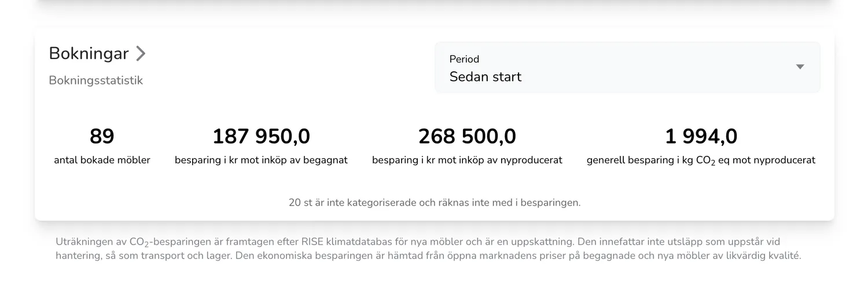Click the 'Period' field label
Viewport: 868px width, 288px height.
click(464, 59)
